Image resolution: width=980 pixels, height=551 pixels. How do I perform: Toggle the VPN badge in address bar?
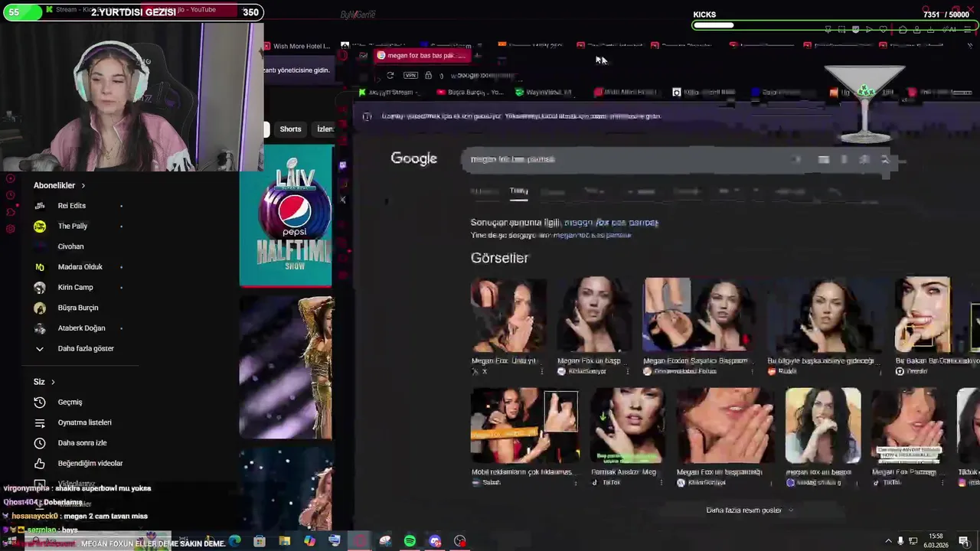[410, 76]
